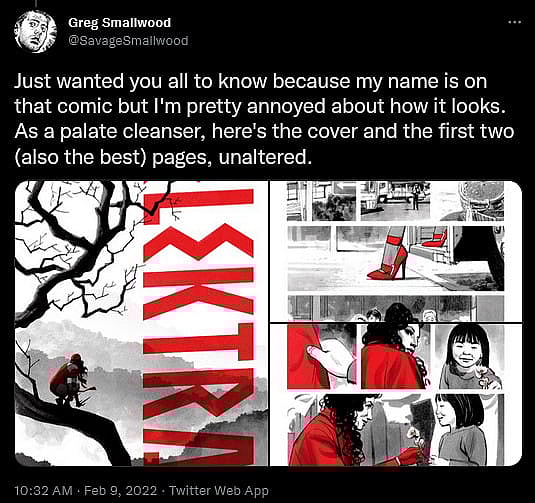View the girl with flower comic page
This screenshot has width=535, height=503.
(396, 395)
